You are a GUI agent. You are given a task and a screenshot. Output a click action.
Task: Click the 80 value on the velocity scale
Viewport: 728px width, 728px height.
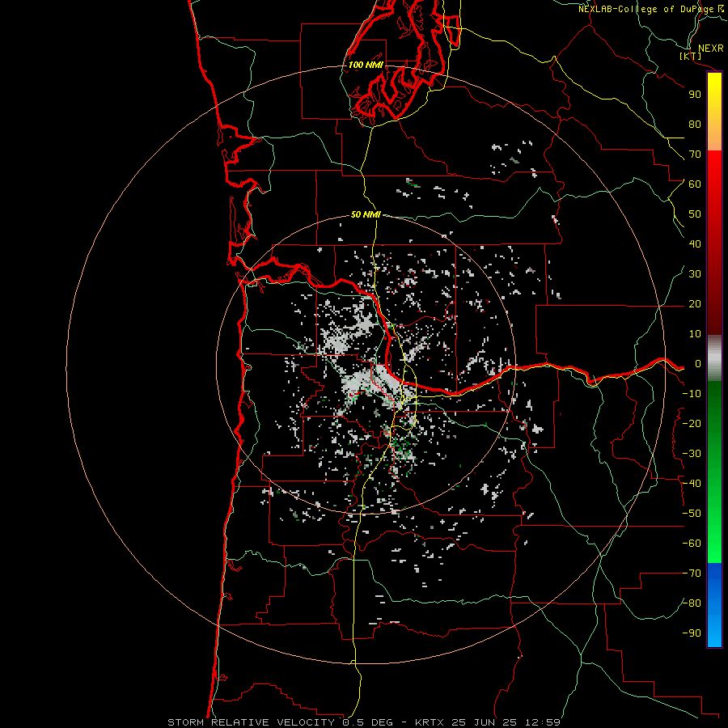click(x=695, y=125)
